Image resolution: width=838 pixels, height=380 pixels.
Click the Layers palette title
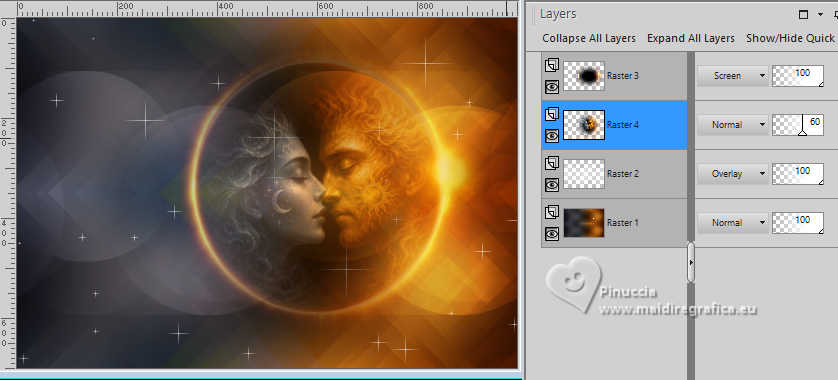(x=558, y=14)
